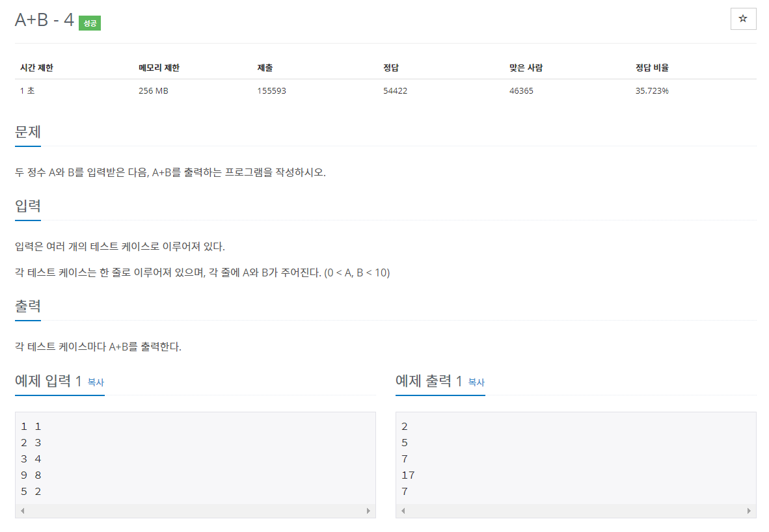Image resolution: width=769 pixels, height=532 pixels.
Task: Copy example input via 복사 link
Action: (x=96, y=382)
